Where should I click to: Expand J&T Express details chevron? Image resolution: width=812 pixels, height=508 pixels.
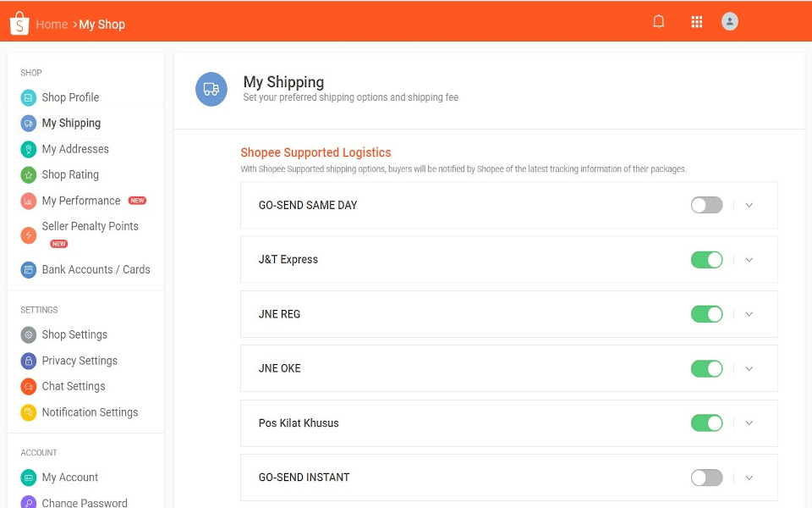tap(749, 260)
